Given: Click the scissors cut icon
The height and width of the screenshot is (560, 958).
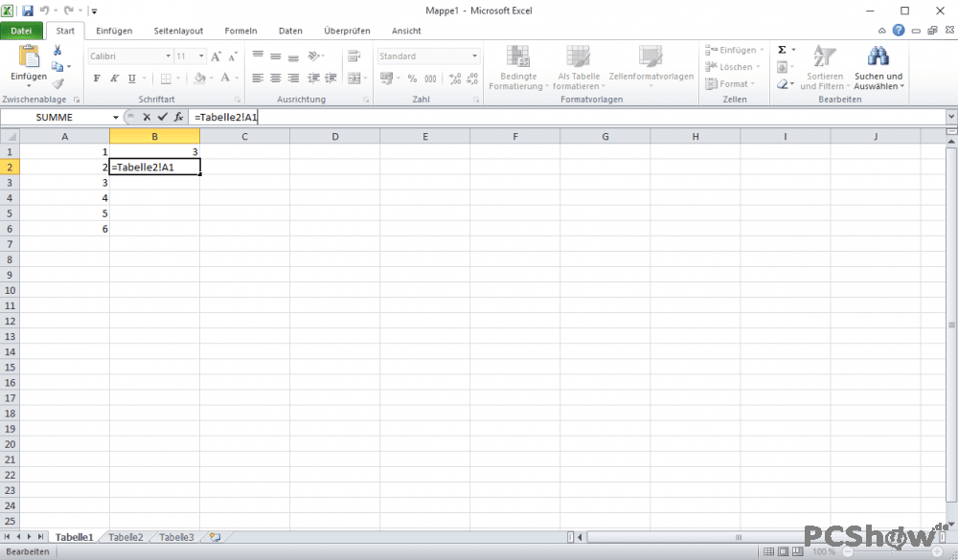Looking at the screenshot, I should 57,50.
